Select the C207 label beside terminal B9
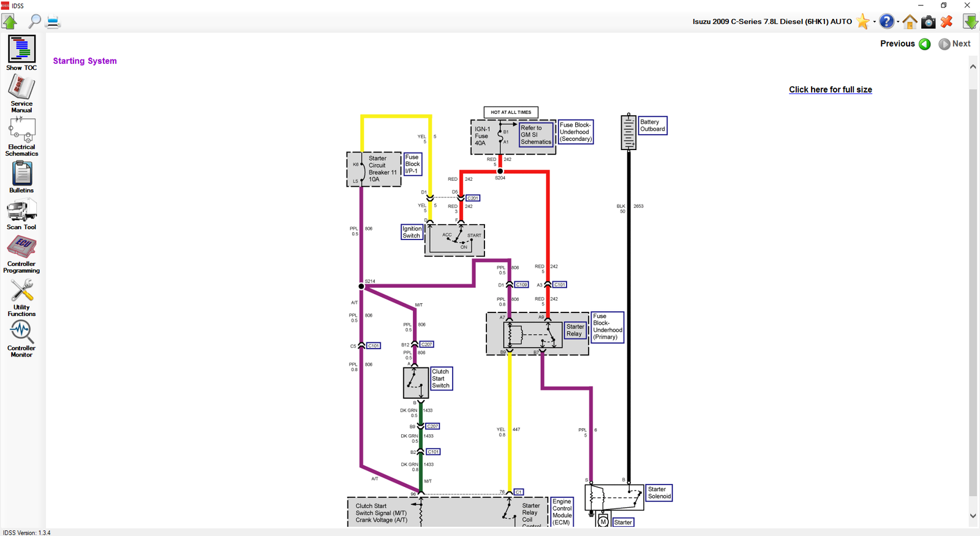Image resolution: width=980 pixels, height=536 pixels. pyautogui.click(x=432, y=426)
